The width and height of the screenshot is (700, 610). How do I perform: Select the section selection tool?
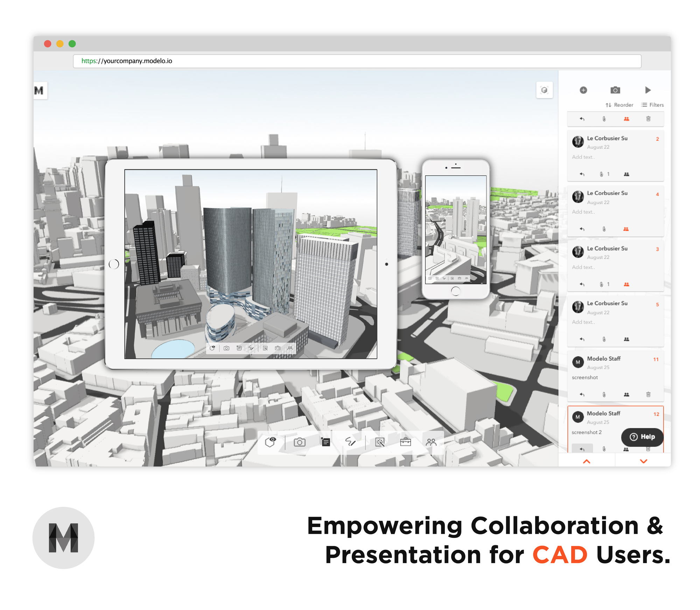[380, 442]
